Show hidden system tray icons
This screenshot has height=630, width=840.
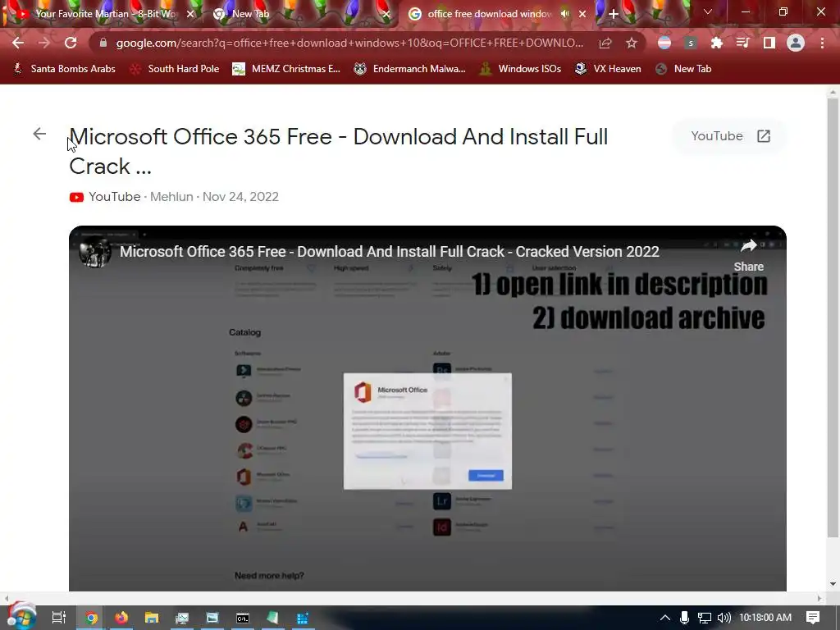tap(664, 618)
